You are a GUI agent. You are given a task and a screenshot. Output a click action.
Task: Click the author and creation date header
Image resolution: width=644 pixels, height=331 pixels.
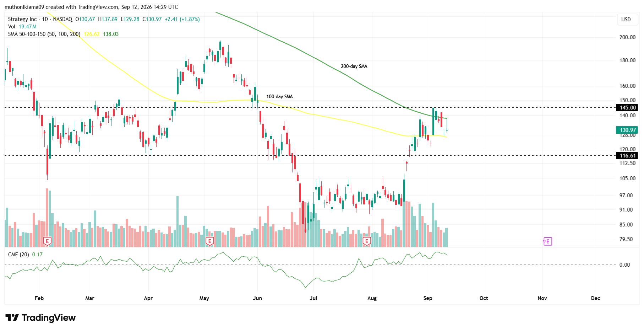91,7
